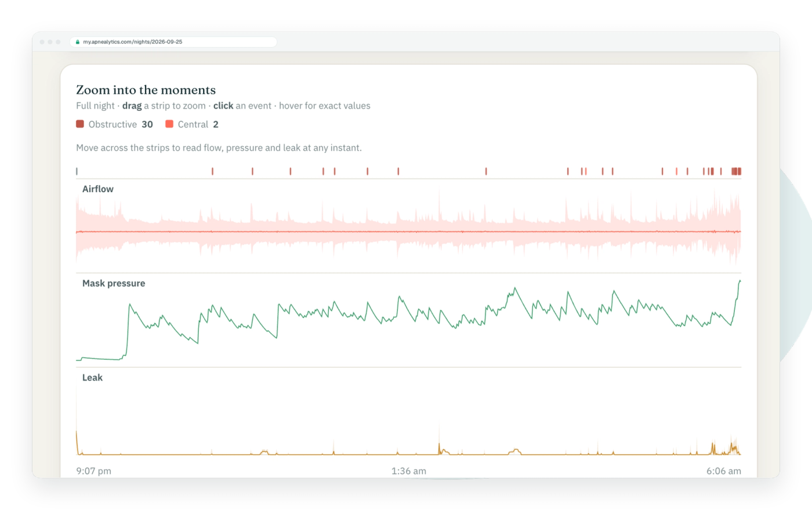Click the padlock icon in the address bar
Viewport: 812px width, 510px height.
pyautogui.click(x=78, y=42)
